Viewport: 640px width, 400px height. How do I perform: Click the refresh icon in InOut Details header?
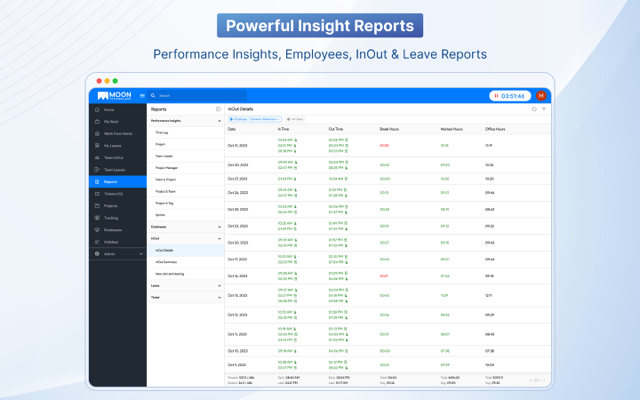tap(534, 109)
